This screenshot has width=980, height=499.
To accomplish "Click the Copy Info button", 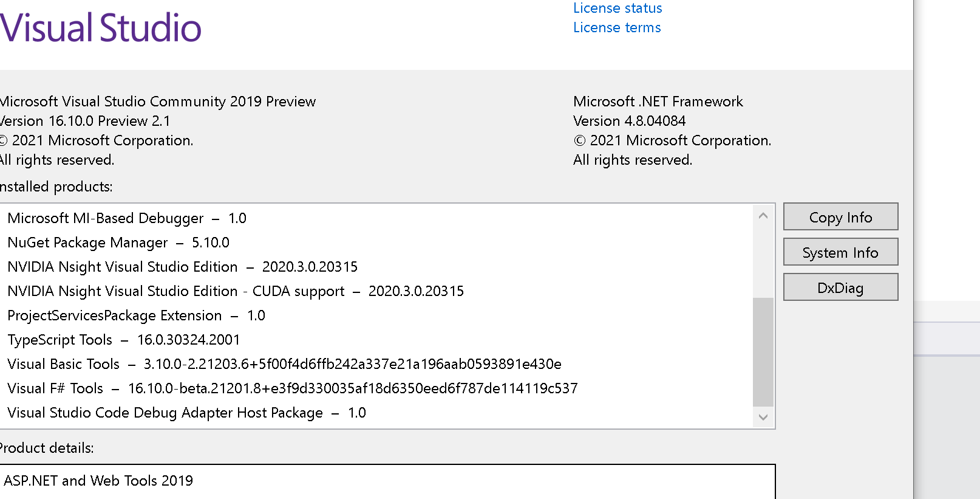I will [x=840, y=216].
